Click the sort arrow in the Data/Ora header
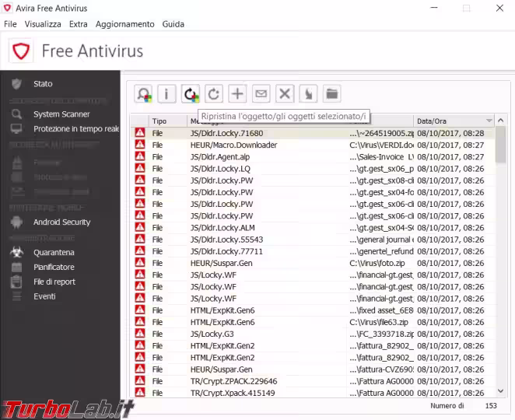 pos(489,121)
